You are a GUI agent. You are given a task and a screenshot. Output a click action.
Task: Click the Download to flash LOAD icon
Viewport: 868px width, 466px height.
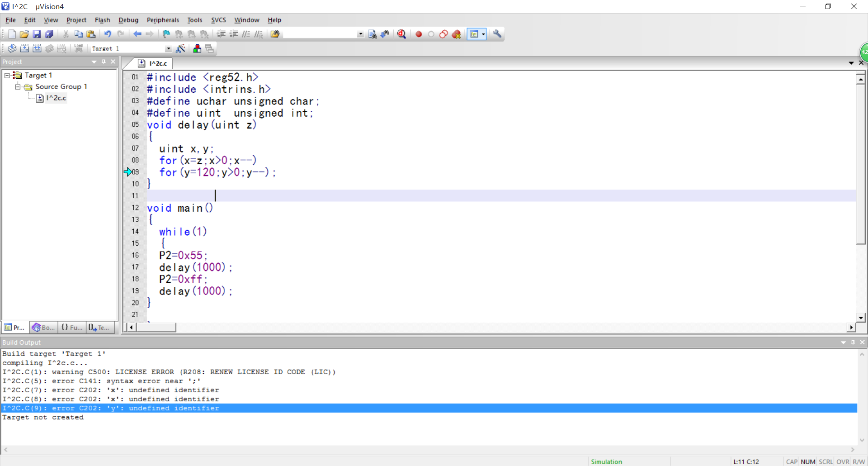tap(79, 48)
